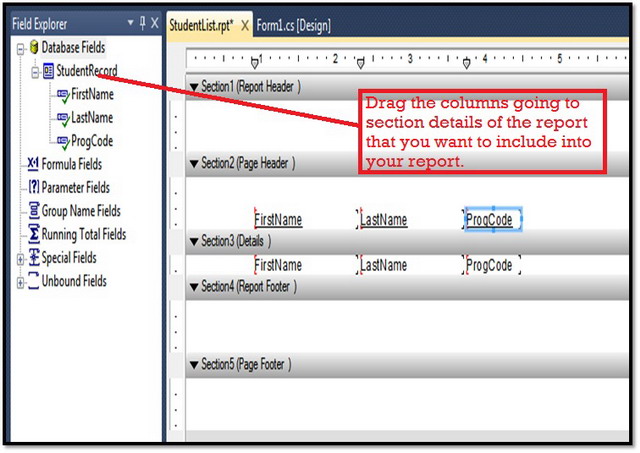This screenshot has width=640, height=453.
Task: Select LastName under StudentRecord
Action: coord(92,118)
